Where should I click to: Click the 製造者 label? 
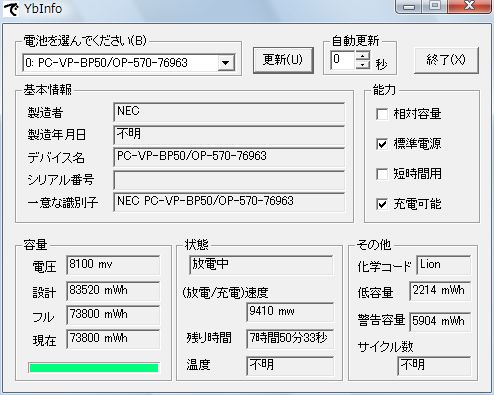coord(45,113)
